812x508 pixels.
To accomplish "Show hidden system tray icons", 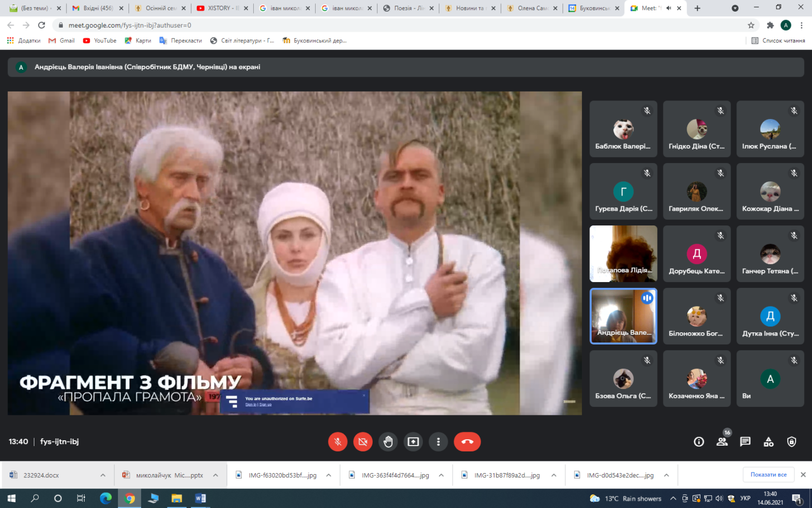I will click(673, 498).
